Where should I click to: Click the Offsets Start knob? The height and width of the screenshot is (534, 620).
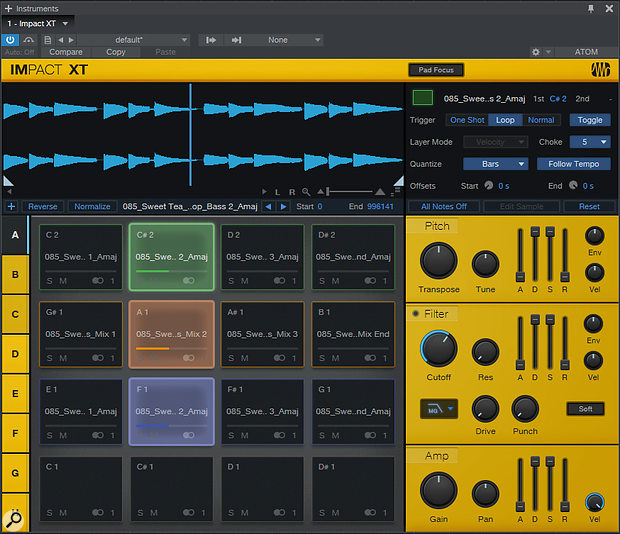click(489, 185)
